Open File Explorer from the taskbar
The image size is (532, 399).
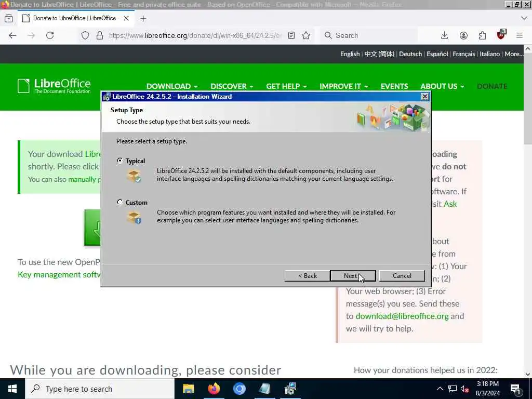[x=188, y=389]
